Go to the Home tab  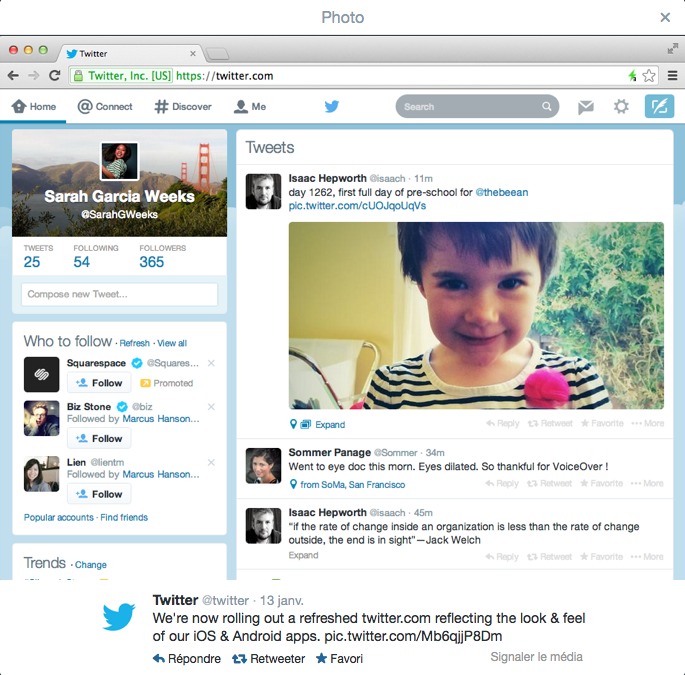[34, 107]
